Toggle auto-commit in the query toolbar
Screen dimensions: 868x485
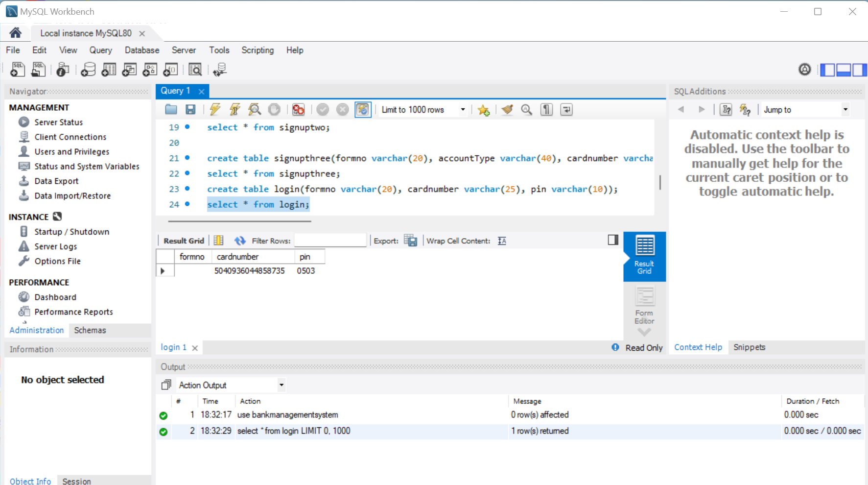tap(363, 109)
